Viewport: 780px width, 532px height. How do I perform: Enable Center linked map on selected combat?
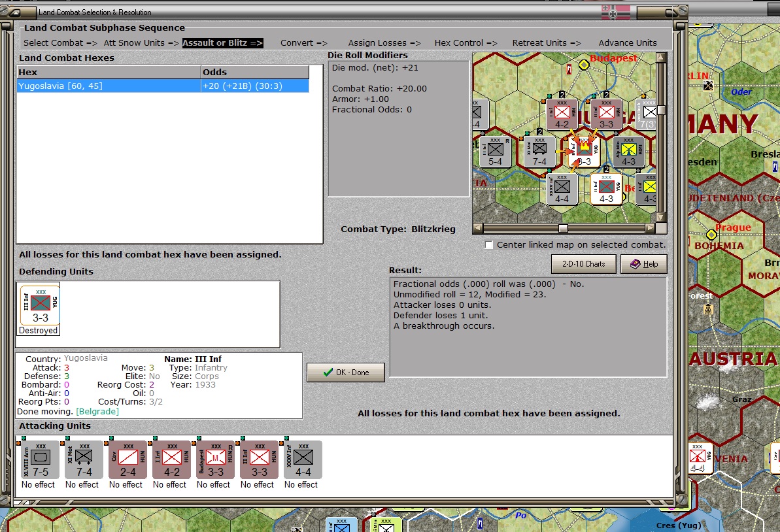[x=489, y=244]
